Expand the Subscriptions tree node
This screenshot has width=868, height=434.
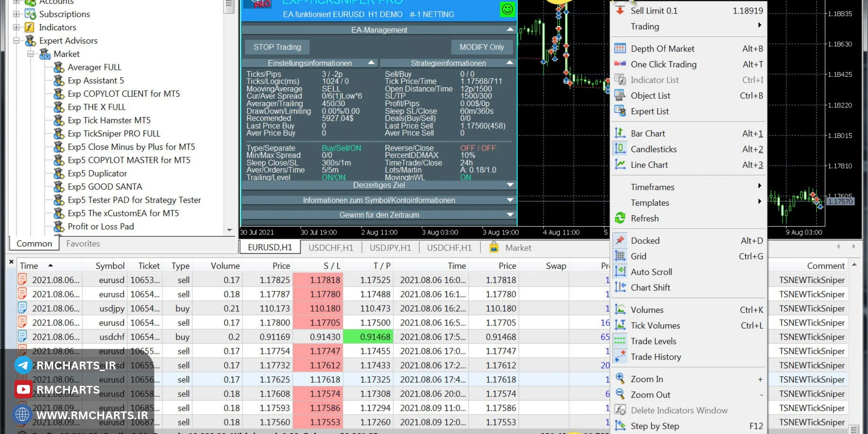(x=16, y=14)
